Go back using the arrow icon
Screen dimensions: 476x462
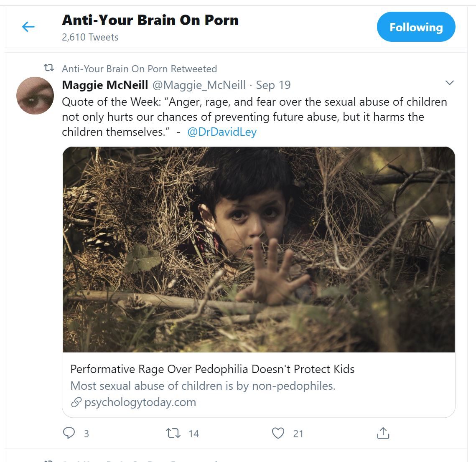pyautogui.click(x=28, y=27)
